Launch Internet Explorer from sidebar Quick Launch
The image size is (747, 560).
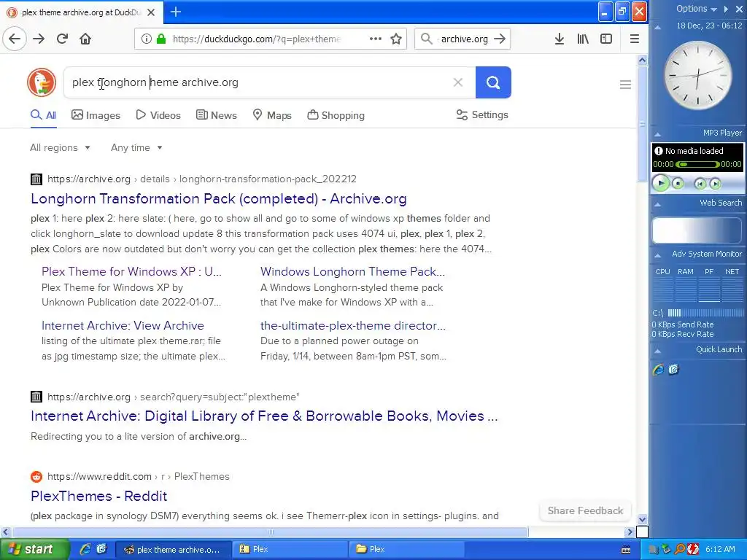click(x=659, y=370)
